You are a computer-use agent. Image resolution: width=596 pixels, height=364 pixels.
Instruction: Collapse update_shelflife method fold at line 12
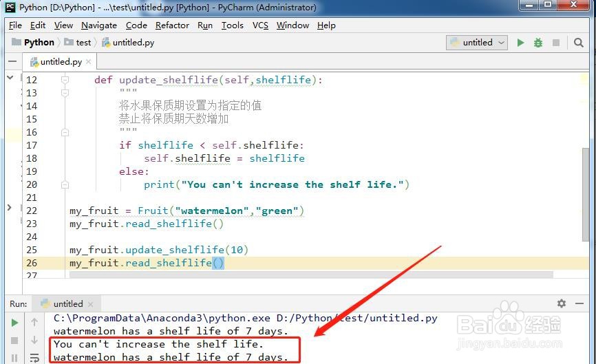tap(65, 80)
